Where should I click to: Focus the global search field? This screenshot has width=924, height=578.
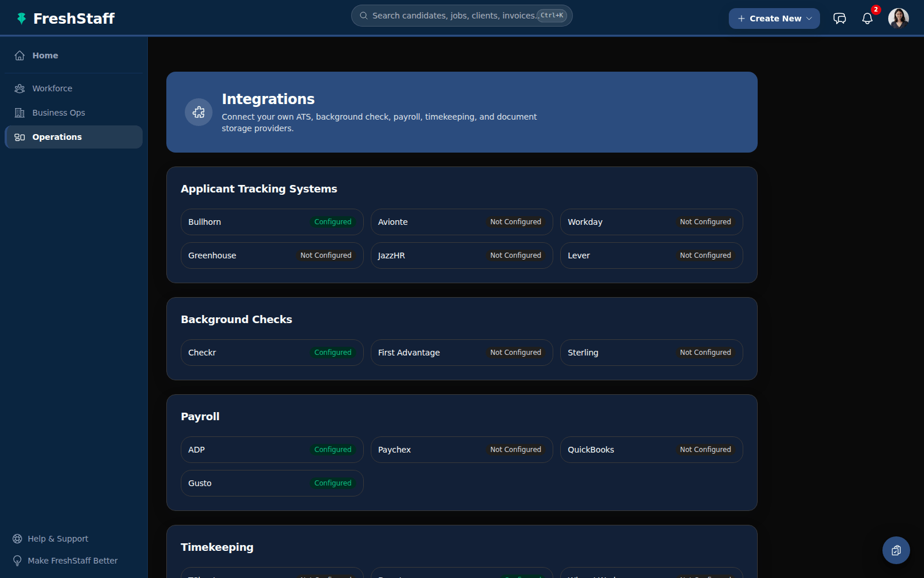click(x=462, y=16)
